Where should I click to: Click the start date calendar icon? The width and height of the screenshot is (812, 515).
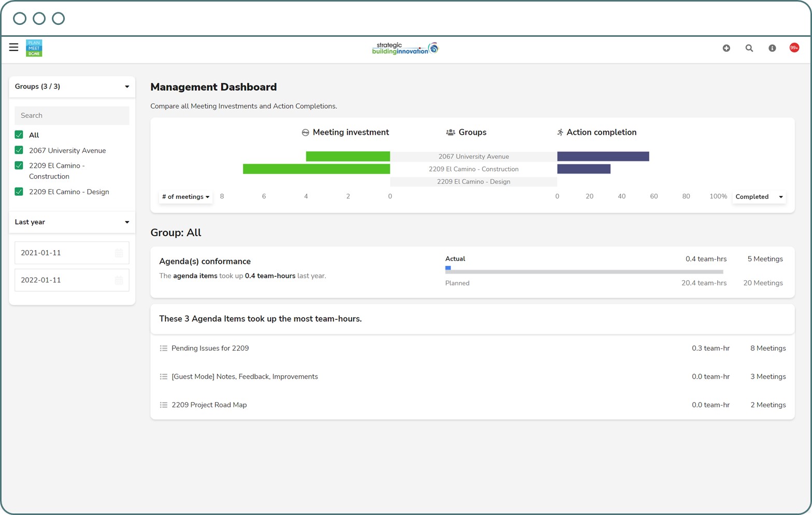point(119,253)
